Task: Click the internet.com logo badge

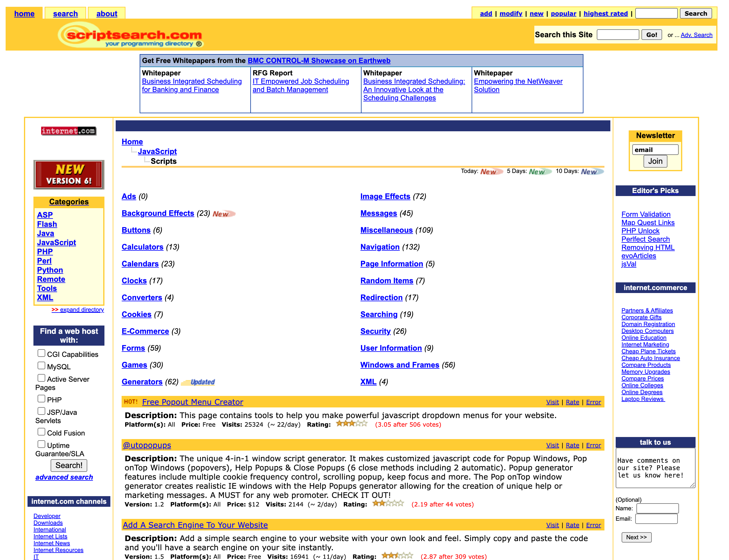Action: tap(69, 131)
